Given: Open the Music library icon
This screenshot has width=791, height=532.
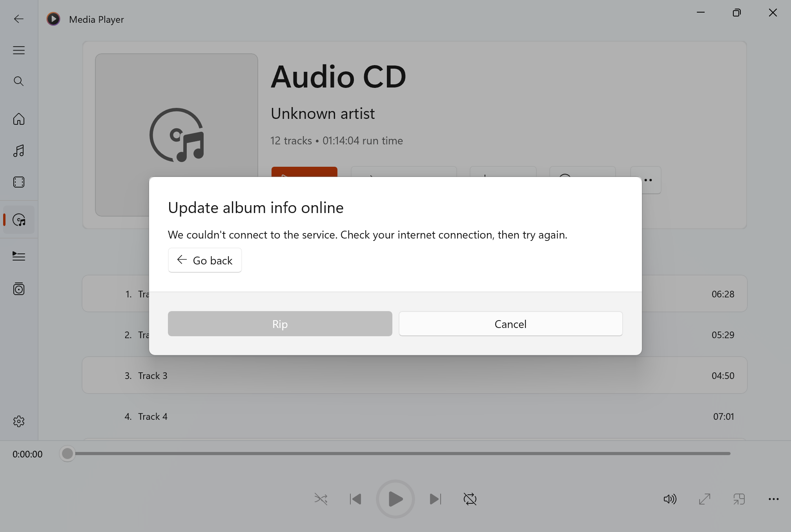Looking at the screenshot, I should coord(19,151).
